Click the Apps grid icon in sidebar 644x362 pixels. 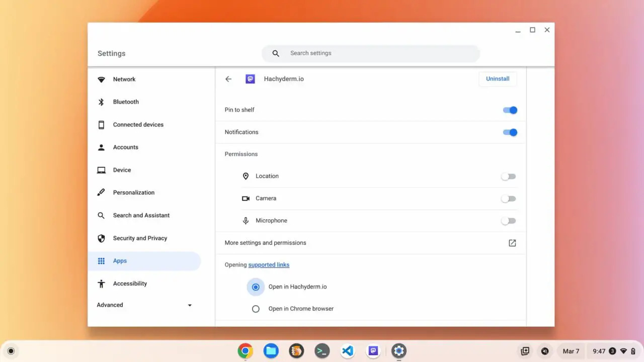click(x=101, y=261)
